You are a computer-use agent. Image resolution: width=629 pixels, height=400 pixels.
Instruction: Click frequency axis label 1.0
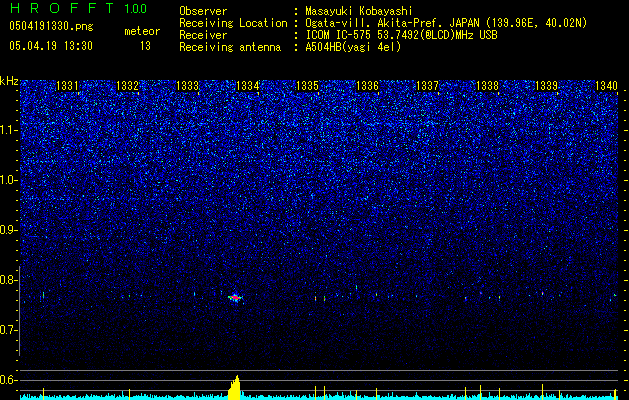8,180
